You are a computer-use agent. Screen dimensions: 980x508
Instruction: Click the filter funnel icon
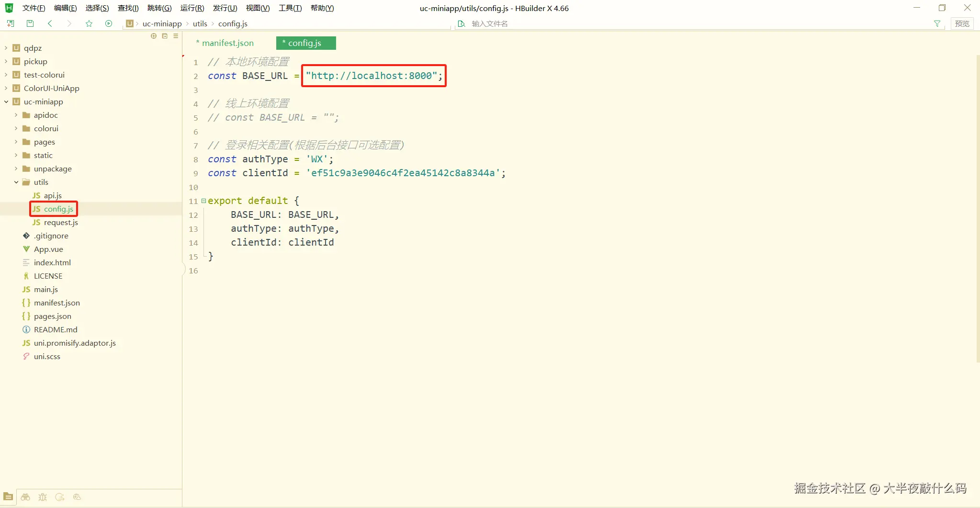click(x=937, y=23)
